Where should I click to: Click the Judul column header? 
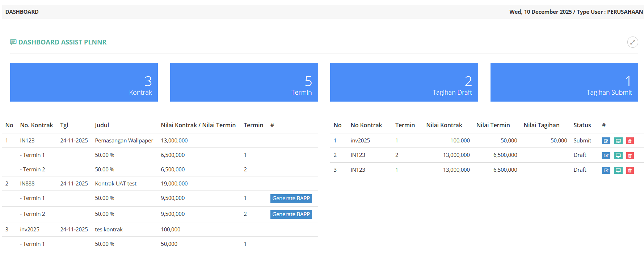(x=102, y=125)
